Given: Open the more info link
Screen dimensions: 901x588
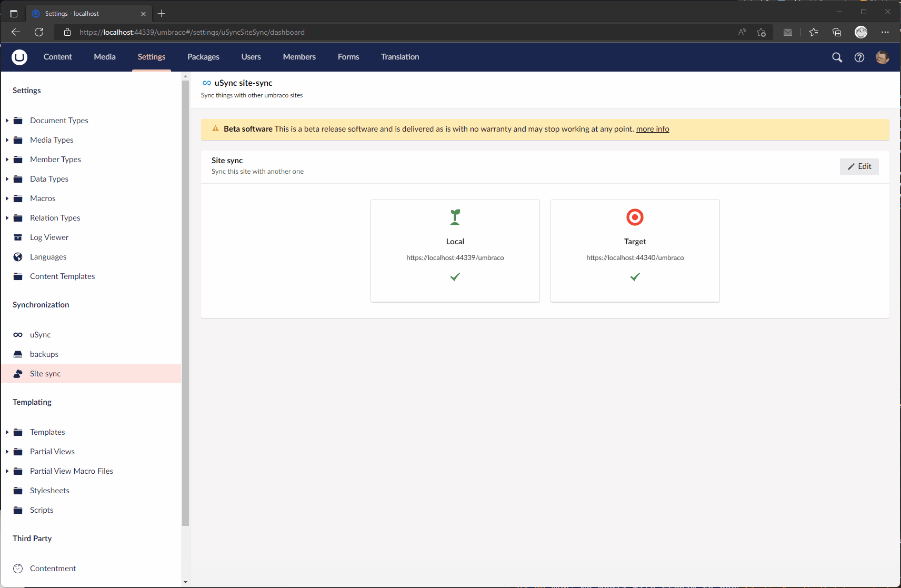Looking at the screenshot, I should [652, 128].
